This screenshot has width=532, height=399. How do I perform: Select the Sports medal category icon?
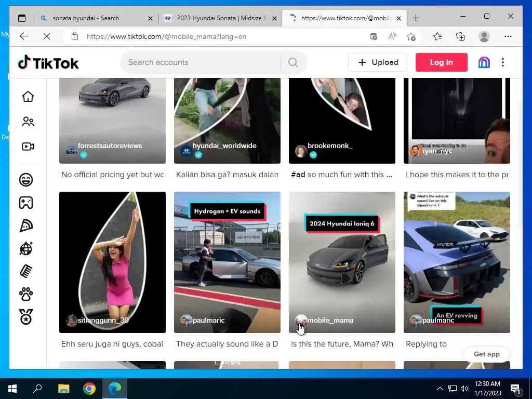[26, 317]
